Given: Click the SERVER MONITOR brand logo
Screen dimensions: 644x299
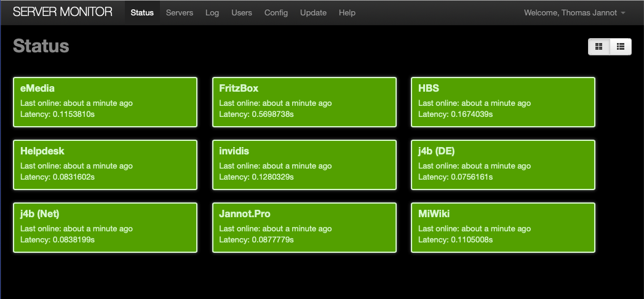Looking at the screenshot, I should coord(63,12).
